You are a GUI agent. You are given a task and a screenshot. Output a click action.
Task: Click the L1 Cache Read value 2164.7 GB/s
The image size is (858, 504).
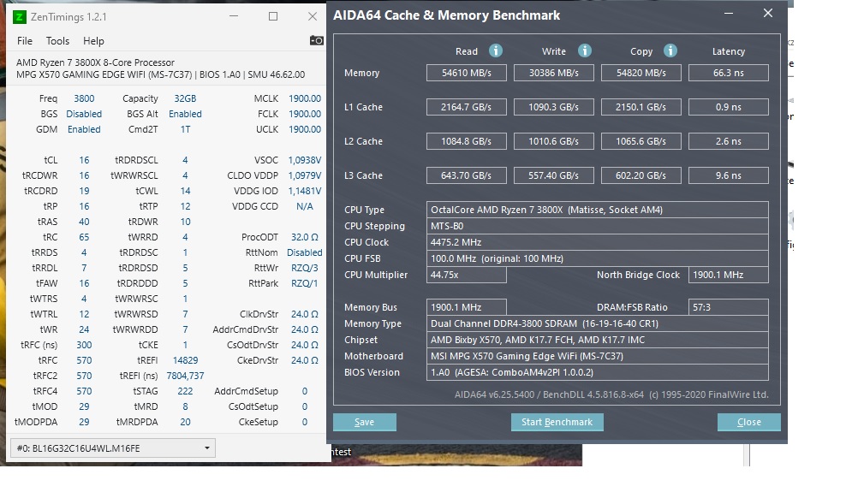click(467, 107)
